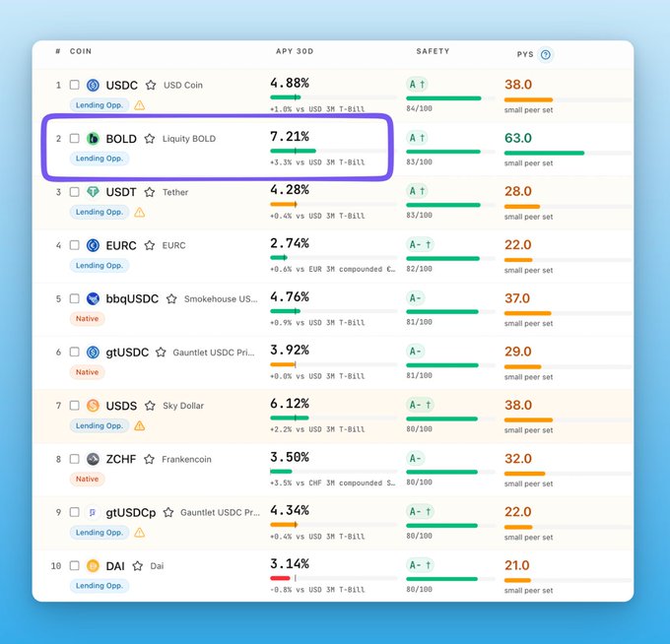
Task: Click the PYS help question-mark icon
Action: (545, 55)
